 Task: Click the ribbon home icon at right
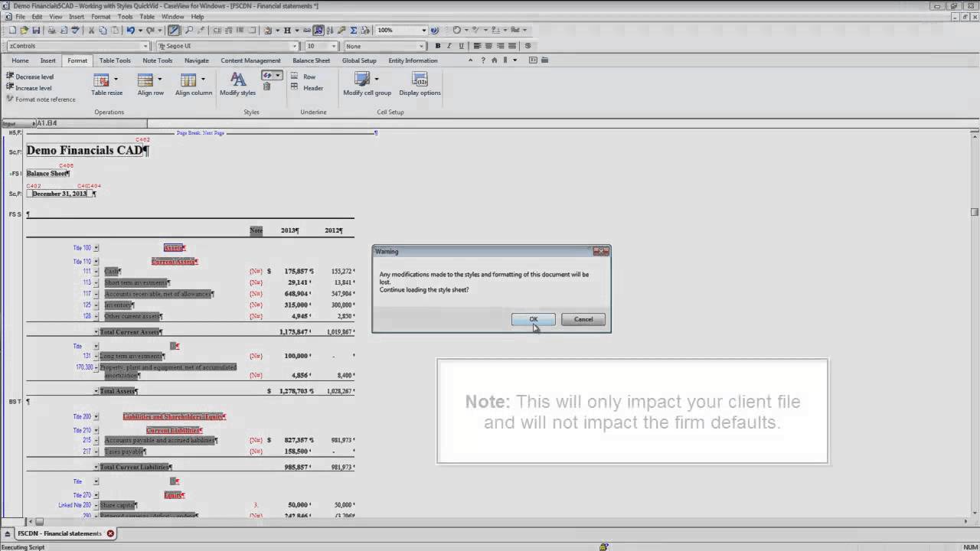point(495,60)
